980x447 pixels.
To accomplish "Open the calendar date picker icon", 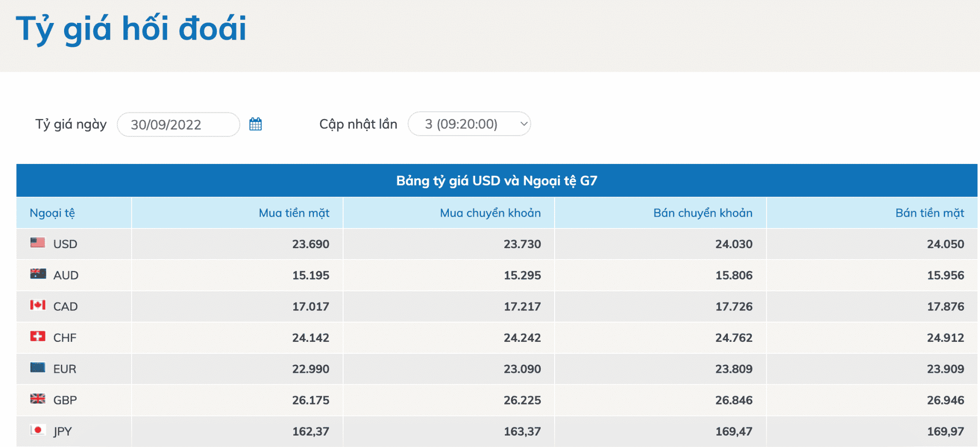I will click(256, 124).
